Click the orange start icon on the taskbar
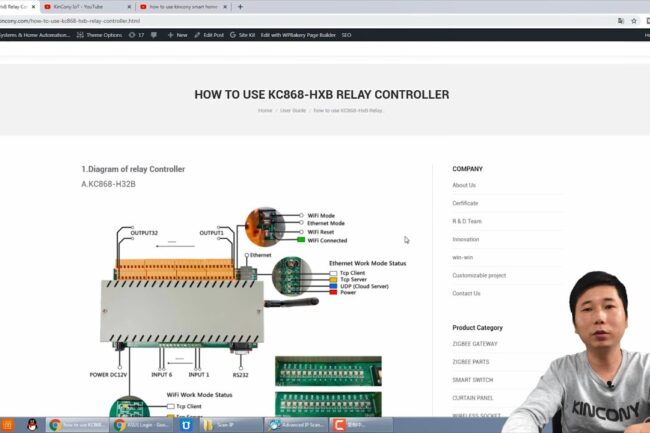Viewport: 650px width, 433px height. click(8, 425)
